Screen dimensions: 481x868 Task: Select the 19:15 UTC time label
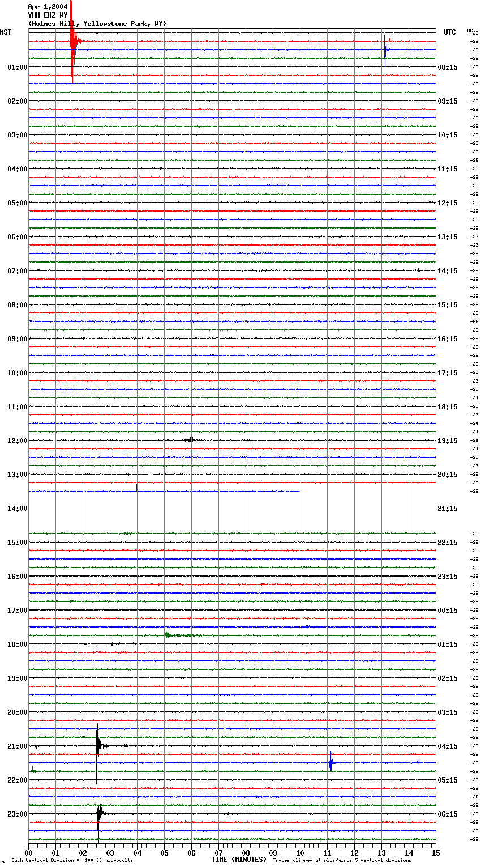click(448, 441)
